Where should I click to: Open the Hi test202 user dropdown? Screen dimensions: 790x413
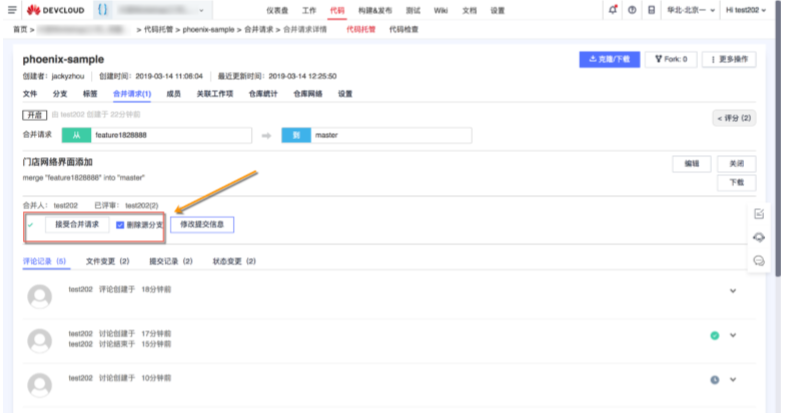tap(746, 10)
